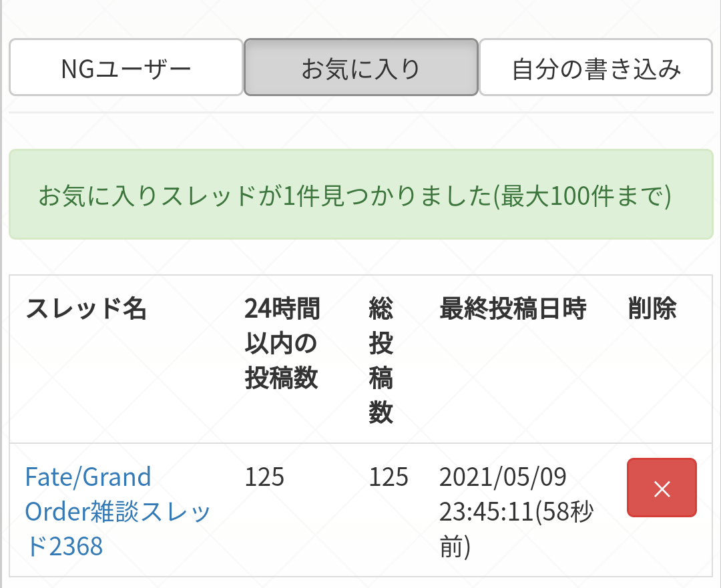Open the 自分の書き込み tab

tap(595, 68)
